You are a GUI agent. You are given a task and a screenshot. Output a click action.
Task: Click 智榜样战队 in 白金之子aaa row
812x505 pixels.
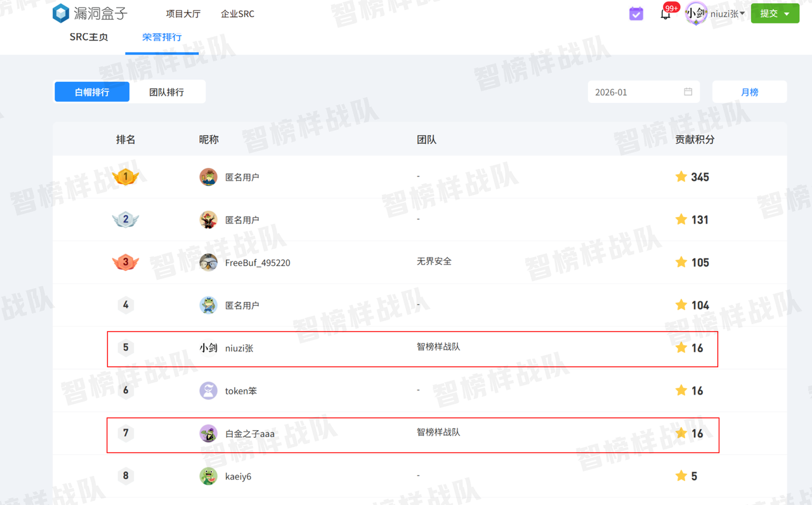(x=438, y=432)
